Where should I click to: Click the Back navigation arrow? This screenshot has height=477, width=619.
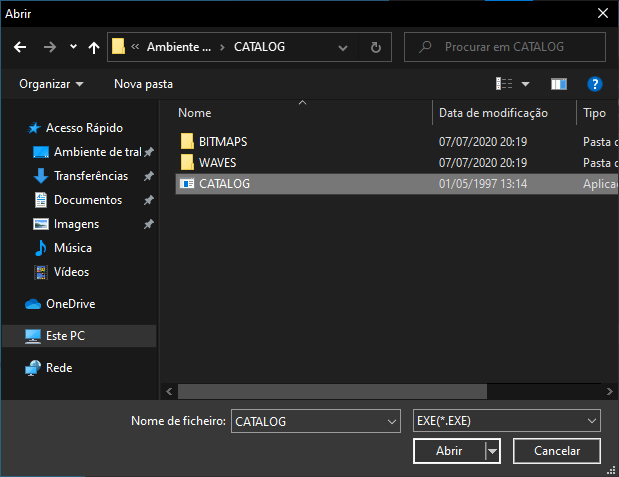19,47
